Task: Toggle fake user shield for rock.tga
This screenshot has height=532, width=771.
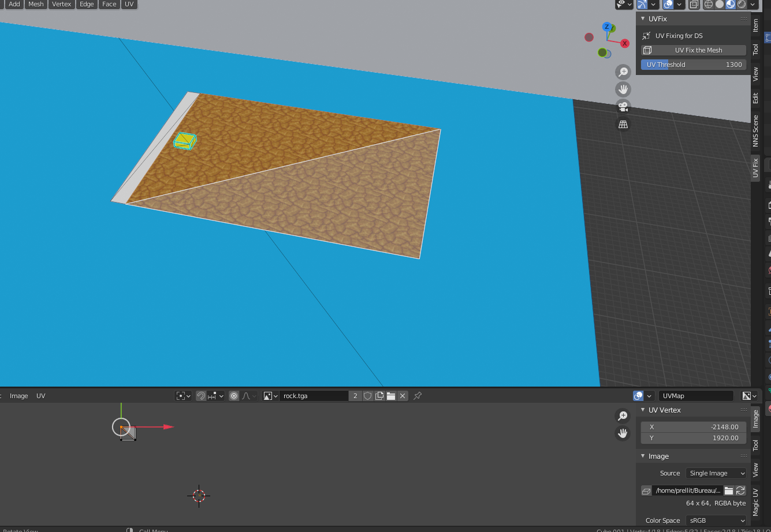Action: [367, 396]
